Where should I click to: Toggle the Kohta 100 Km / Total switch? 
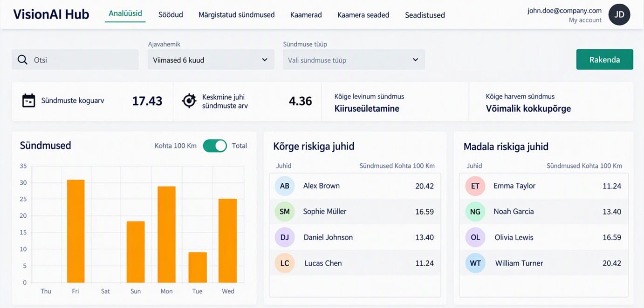click(x=215, y=146)
